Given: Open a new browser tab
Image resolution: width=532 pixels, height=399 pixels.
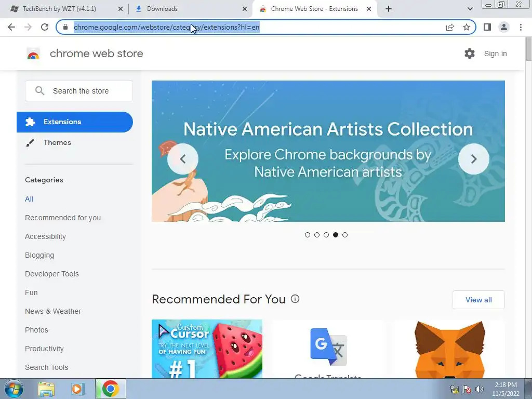Looking at the screenshot, I should 389,9.
